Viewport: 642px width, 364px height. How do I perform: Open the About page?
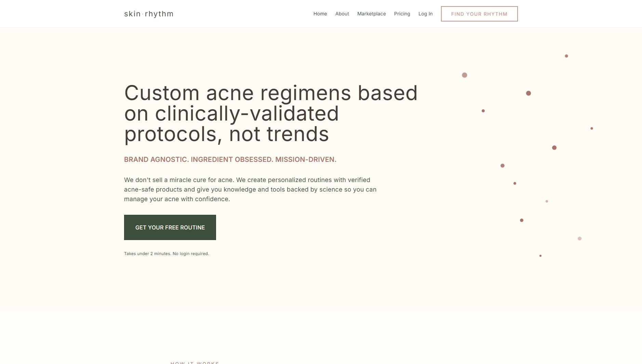point(342,14)
